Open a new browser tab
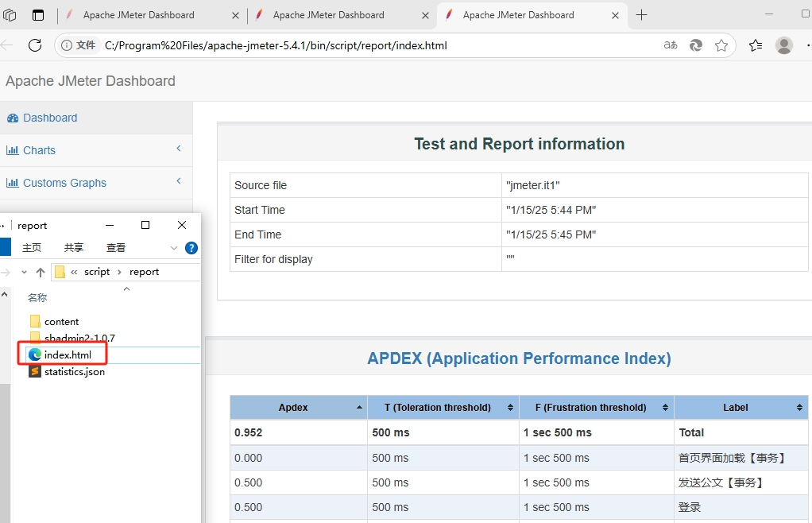The height and width of the screenshot is (523, 812). coord(642,15)
